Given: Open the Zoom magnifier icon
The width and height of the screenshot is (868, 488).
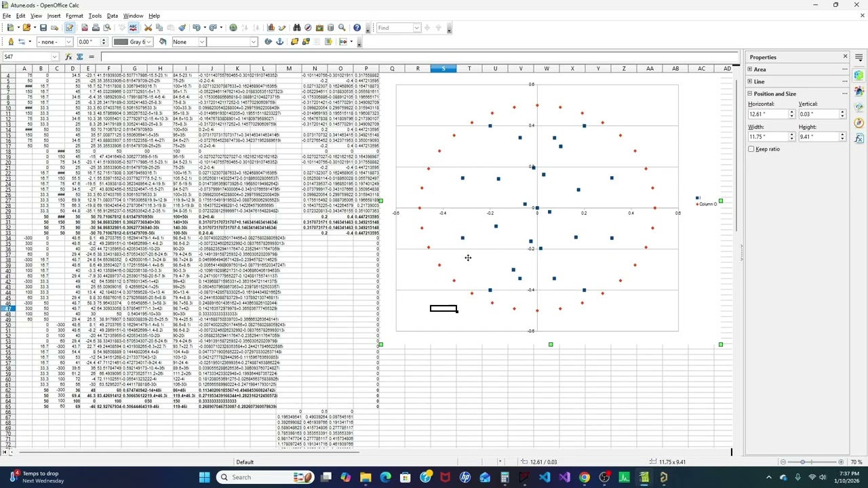Looking at the screenshot, I should click(342, 28).
